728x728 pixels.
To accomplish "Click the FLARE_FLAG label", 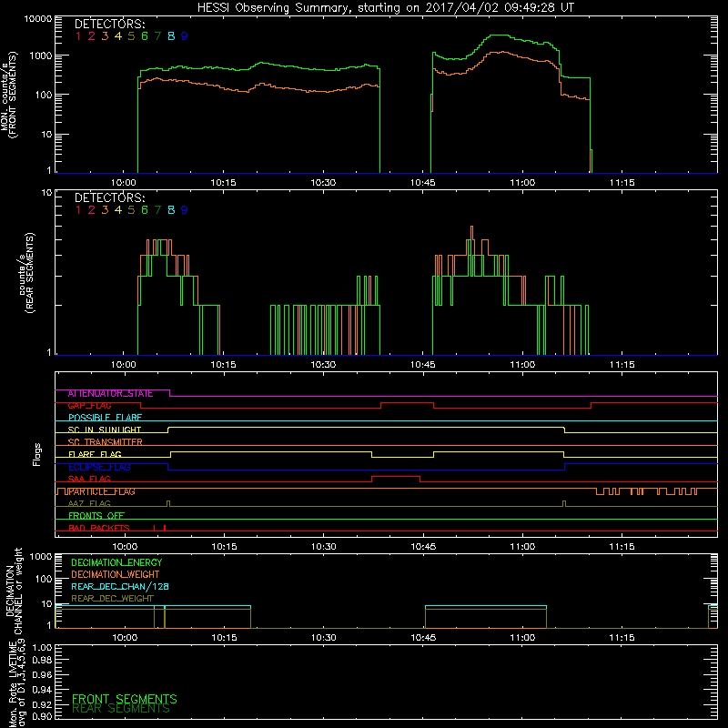I will point(95,454).
